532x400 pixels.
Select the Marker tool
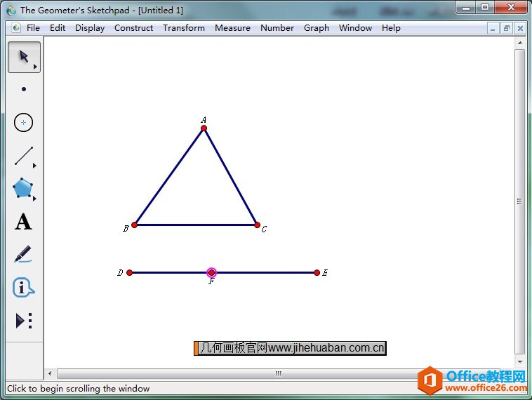click(23, 254)
